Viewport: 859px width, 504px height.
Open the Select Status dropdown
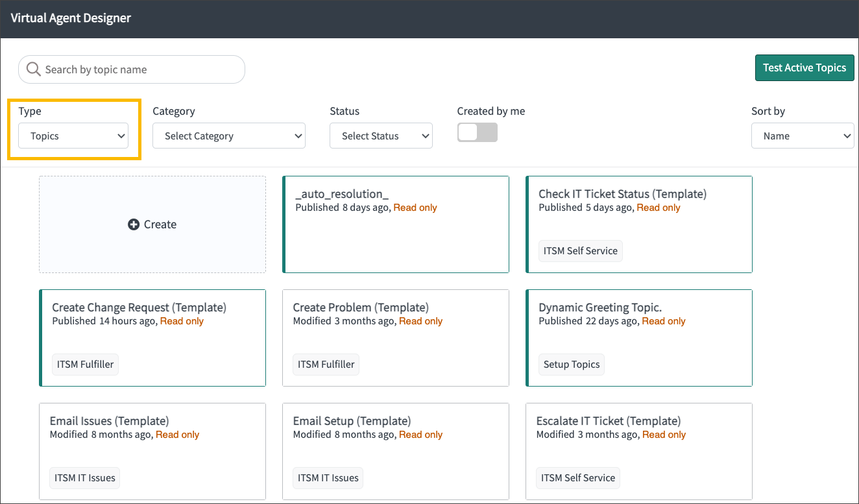coord(381,136)
